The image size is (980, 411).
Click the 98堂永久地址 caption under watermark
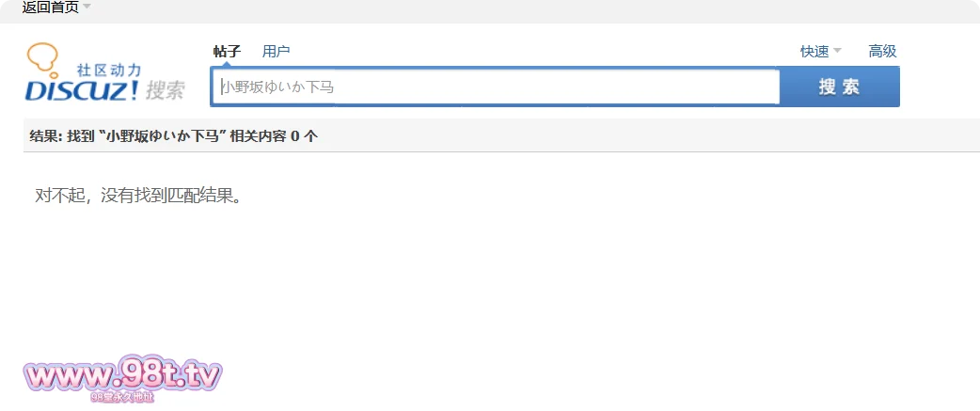click(122, 398)
